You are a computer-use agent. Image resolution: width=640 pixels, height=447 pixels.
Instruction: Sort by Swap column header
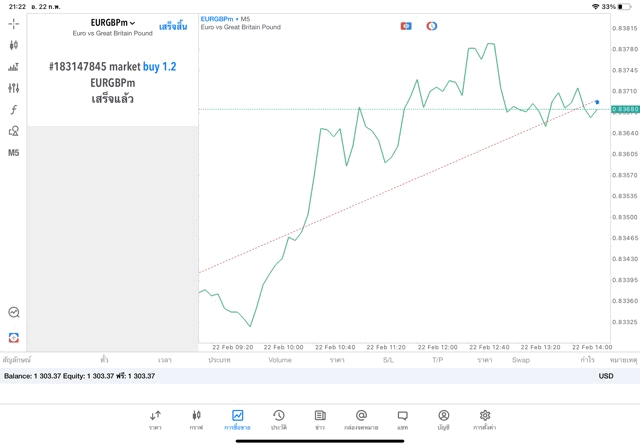[521, 360]
